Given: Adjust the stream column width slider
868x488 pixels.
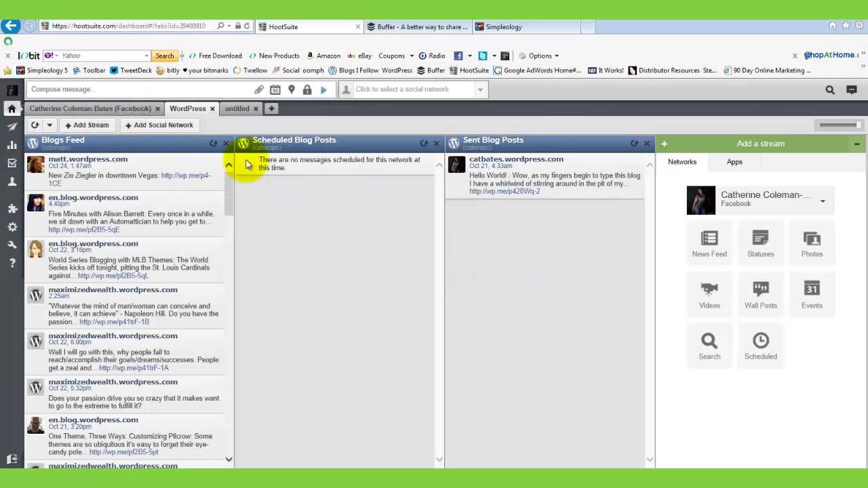Looking at the screenshot, I should [x=839, y=125].
